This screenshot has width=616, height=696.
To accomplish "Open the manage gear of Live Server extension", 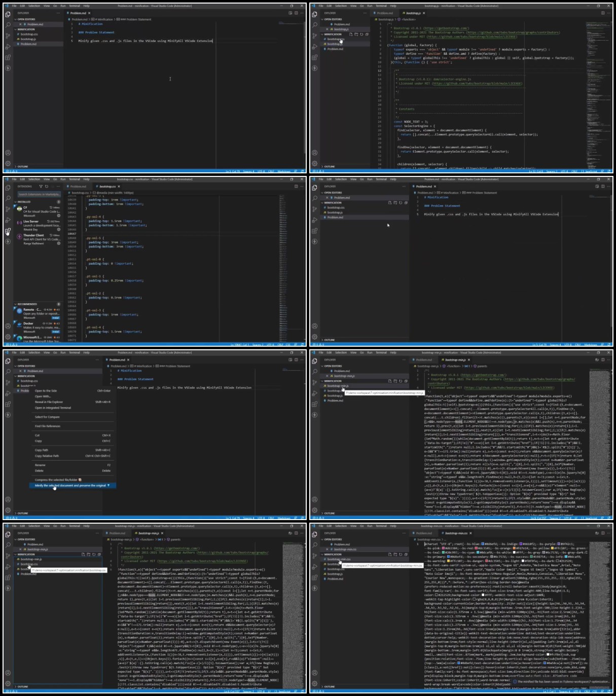I will pyautogui.click(x=59, y=230).
